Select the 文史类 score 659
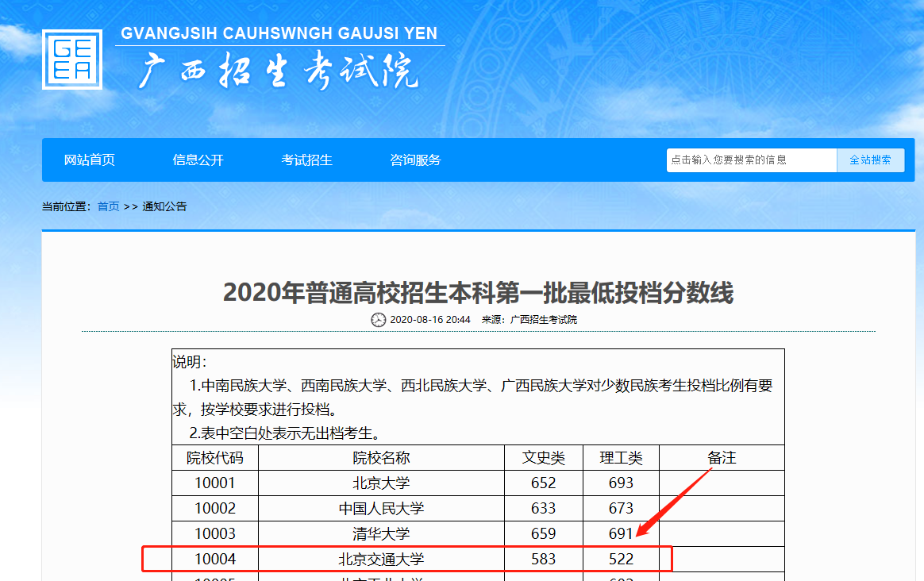The height and width of the screenshot is (581, 924). 543,534
